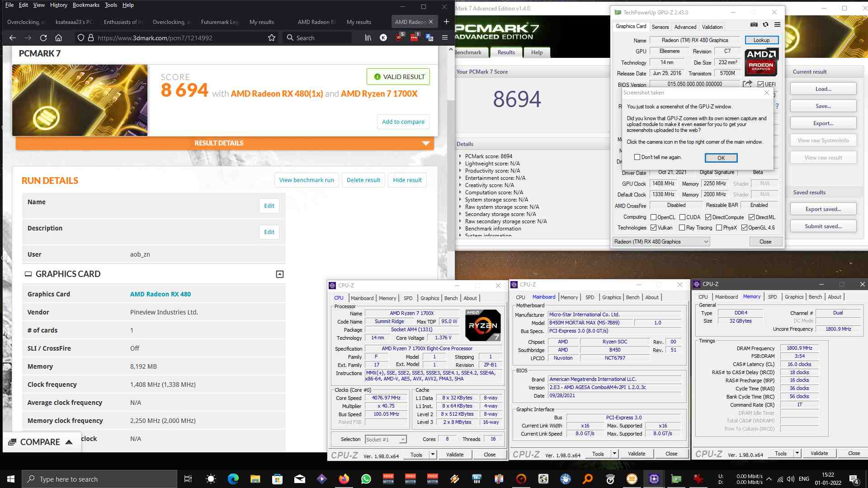Open the PCMark 7 Results tab

coord(506,52)
